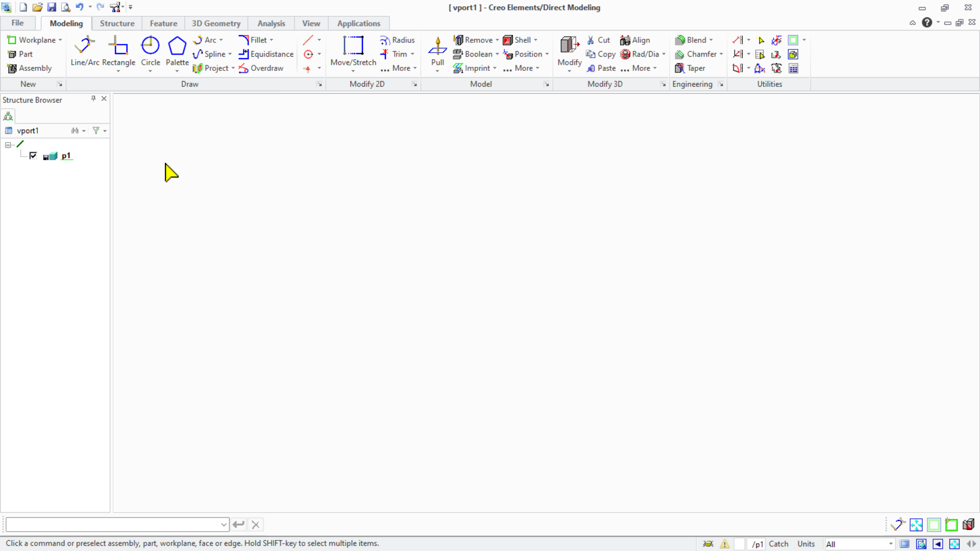Click the Modify 3D tool
This screenshot has height=551, width=980.
tap(569, 51)
